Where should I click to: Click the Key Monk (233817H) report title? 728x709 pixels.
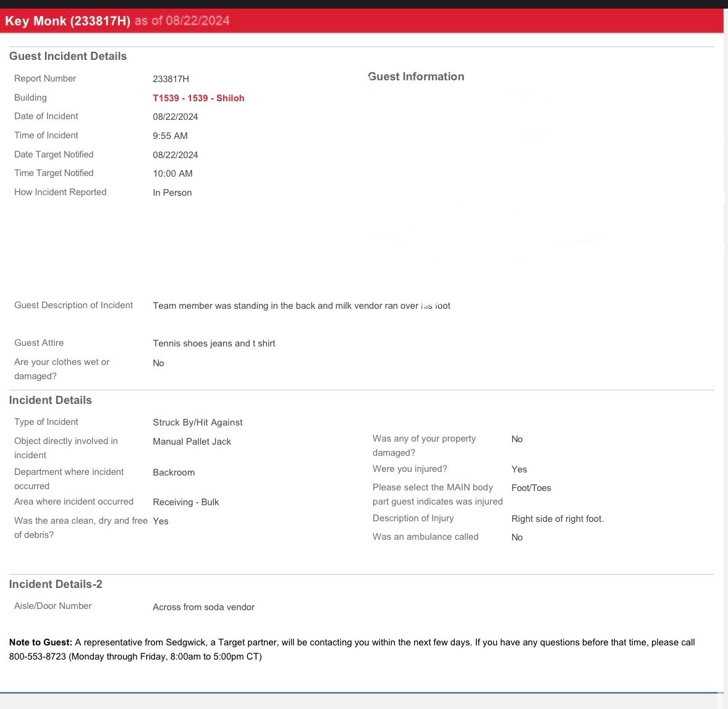(67, 20)
